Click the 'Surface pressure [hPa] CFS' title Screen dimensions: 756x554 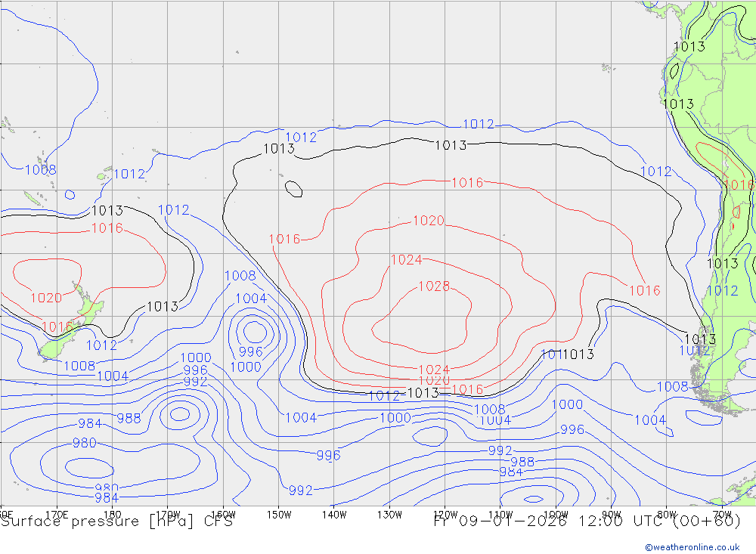click(x=116, y=522)
